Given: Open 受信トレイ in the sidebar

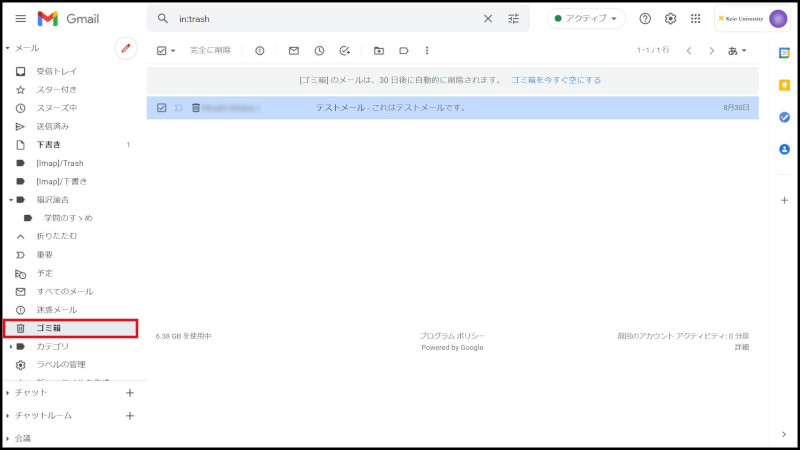Looking at the screenshot, I should 56,71.
